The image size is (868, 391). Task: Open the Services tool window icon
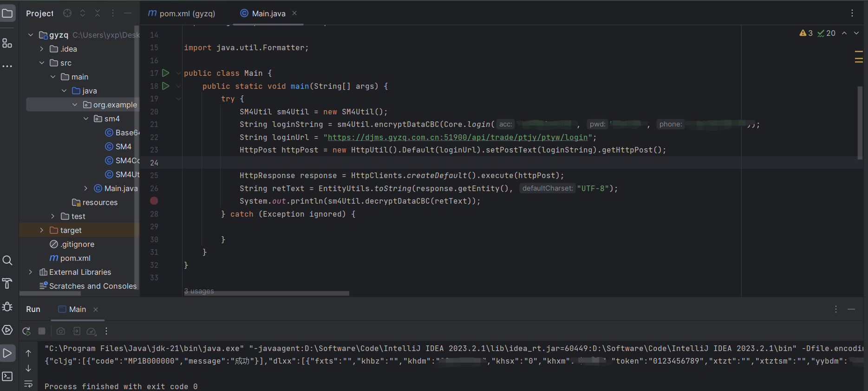[7, 330]
